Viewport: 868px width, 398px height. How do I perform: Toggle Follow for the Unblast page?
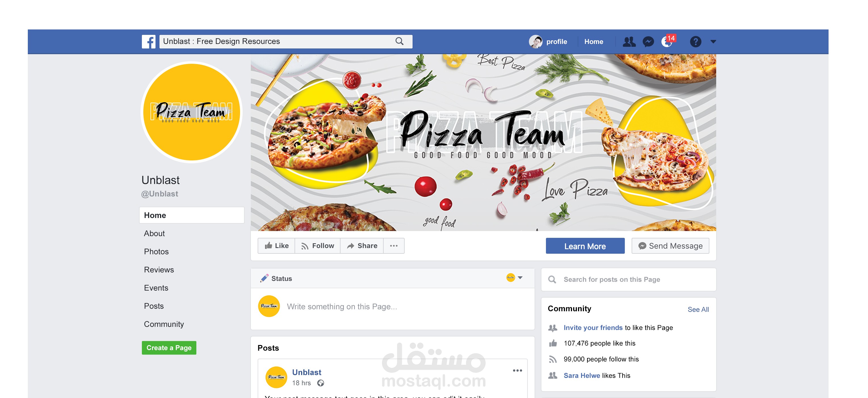(x=318, y=246)
